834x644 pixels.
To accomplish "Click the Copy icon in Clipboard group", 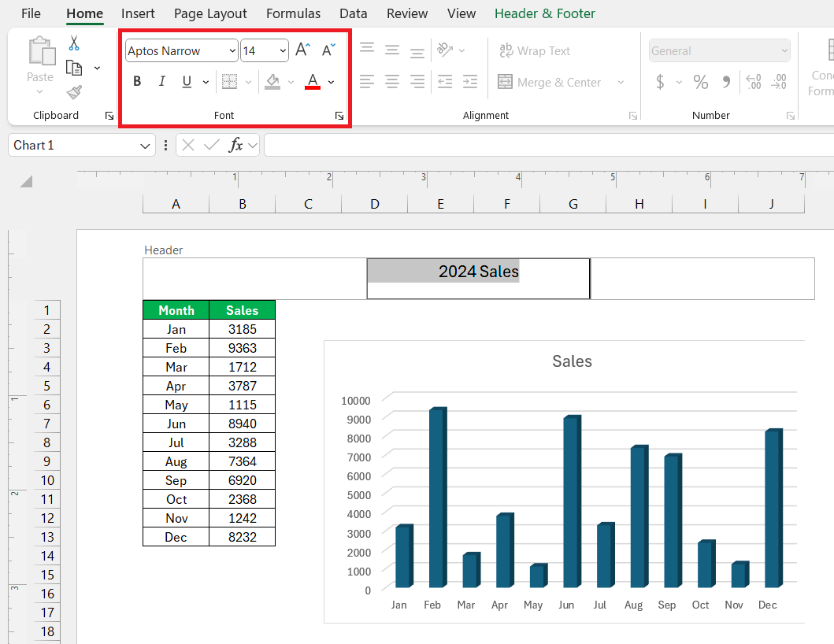I will click(x=74, y=68).
